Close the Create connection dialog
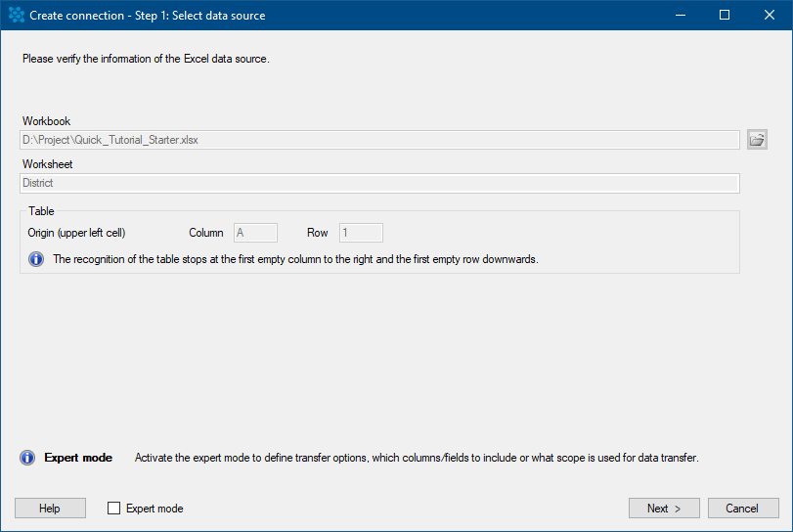 (x=770, y=15)
